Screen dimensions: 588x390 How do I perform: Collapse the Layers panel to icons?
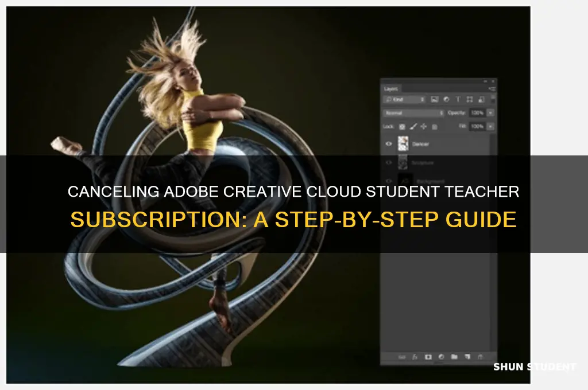(485, 81)
